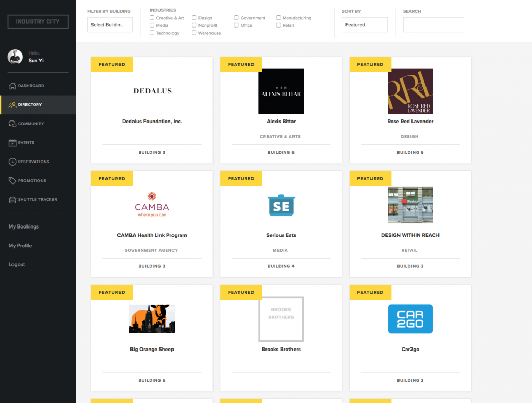Image resolution: width=532 pixels, height=403 pixels.
Task: Go to the Dashboard menu item
Action: 38,86
